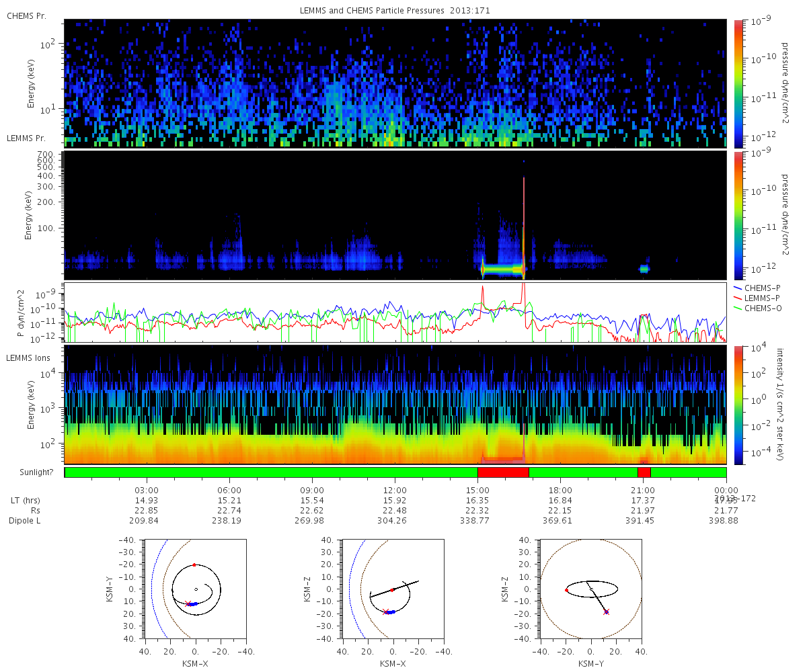The width and height of the screenshot is (807, 672).
Task: Select the blue CHEMS-P legend entry
Action: 761,288
